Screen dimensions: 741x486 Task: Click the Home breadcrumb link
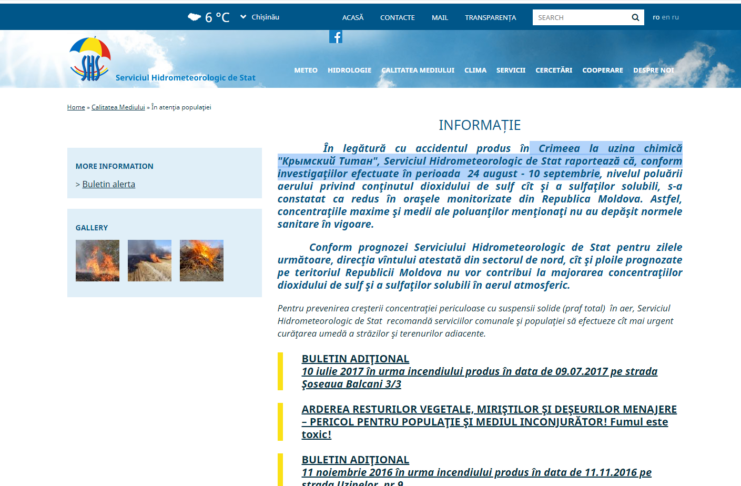click(x=76, y=107)
